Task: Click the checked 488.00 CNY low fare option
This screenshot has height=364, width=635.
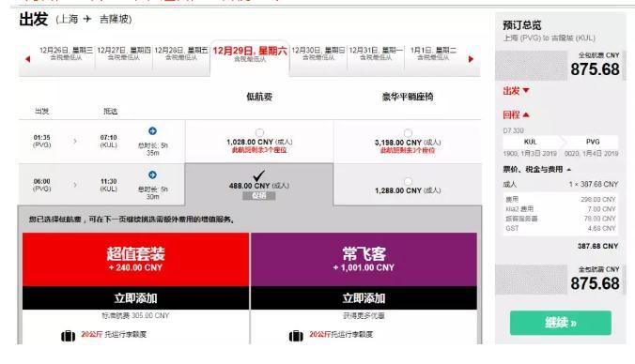Action: tap(258, 175)
